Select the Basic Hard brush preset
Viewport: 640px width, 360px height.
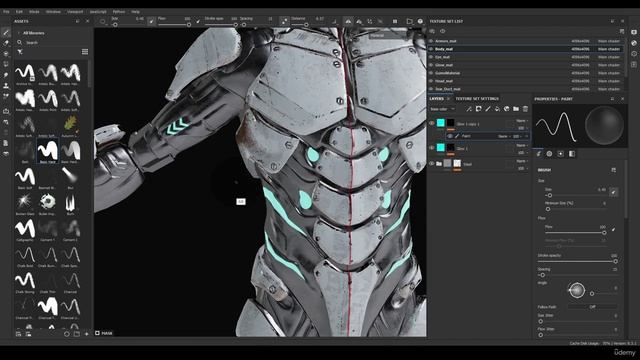coord(48,152)
